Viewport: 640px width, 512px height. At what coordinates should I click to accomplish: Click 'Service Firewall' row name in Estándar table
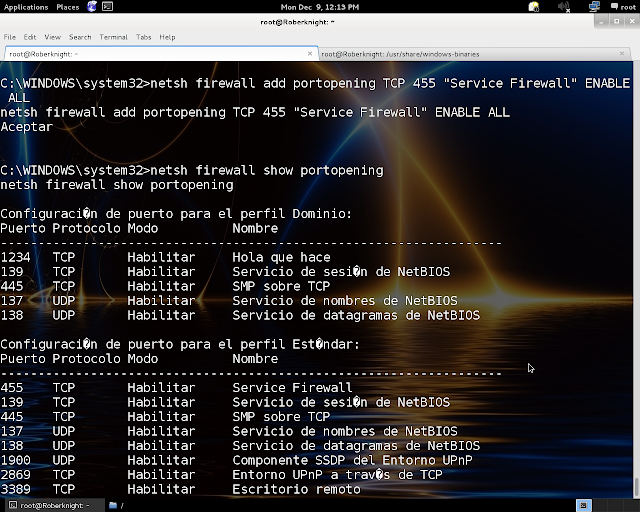click(x=292, y=387)
